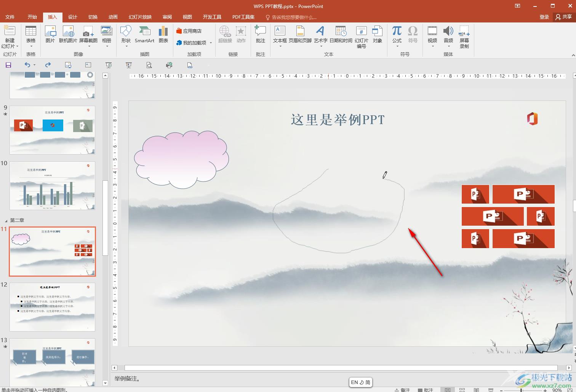The image size is (576, 392).
Task: Expand 屏幕截图 screenshot dropdown
Action: click(88, 46)
